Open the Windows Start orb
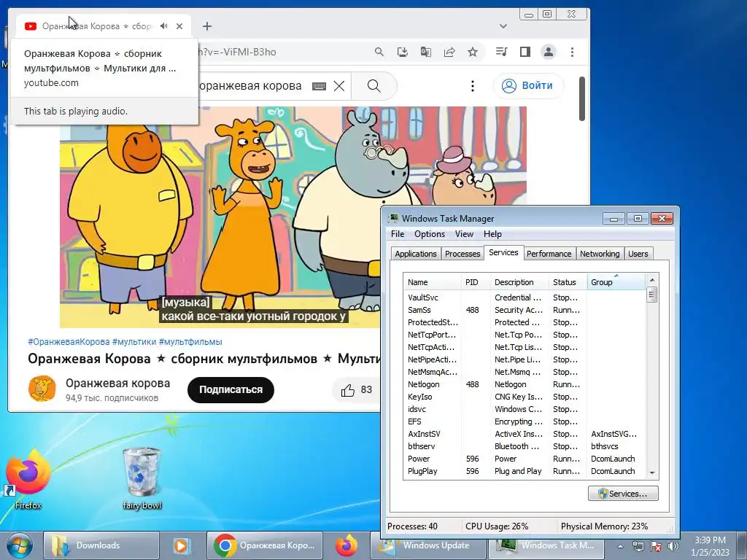This screenshot has width=747, height=560. pyautogui.click(x=19, y=545)
